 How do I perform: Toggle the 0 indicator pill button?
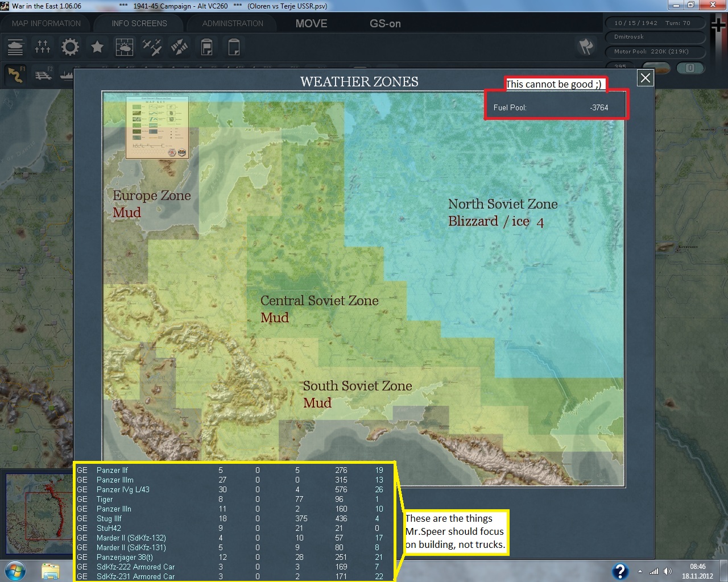690,68
